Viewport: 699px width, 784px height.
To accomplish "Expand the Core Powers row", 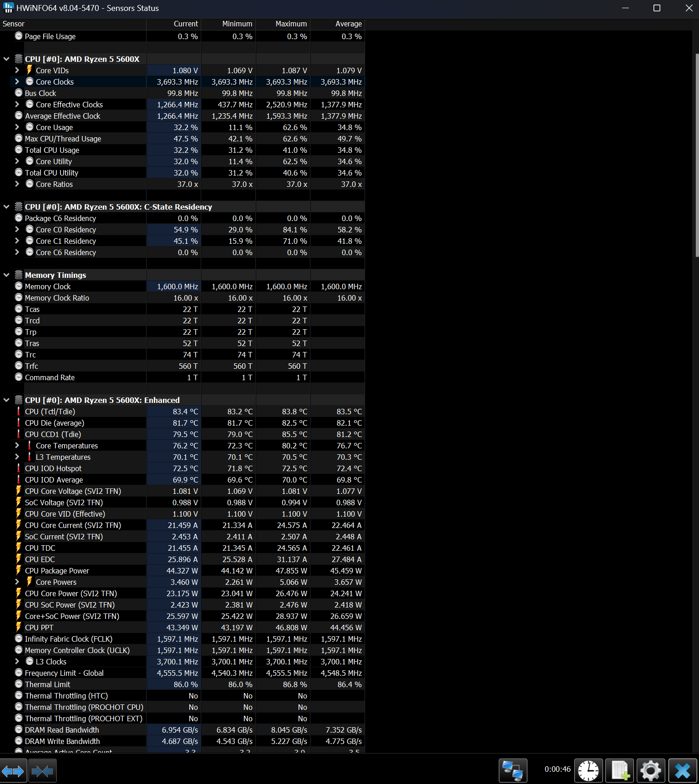I will (x=17, y=582).
